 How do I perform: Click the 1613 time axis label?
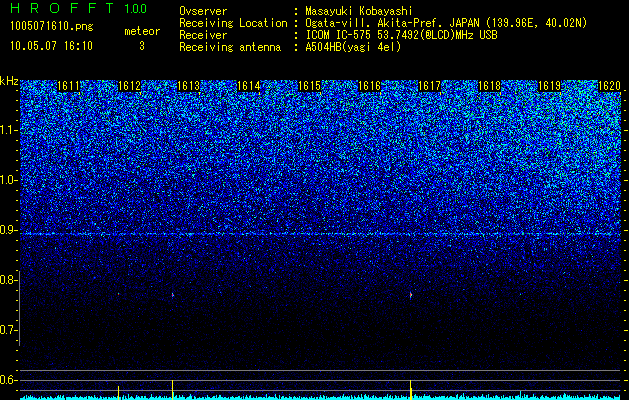coord(189,86)
